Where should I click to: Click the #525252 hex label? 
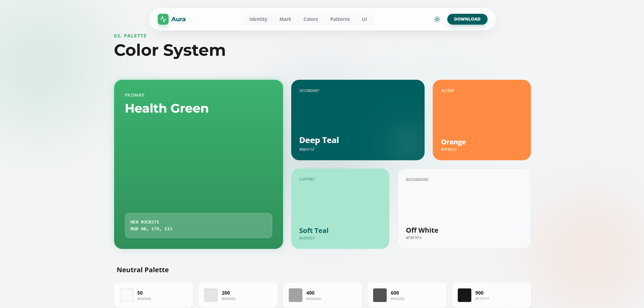click(x=398, y=299)
